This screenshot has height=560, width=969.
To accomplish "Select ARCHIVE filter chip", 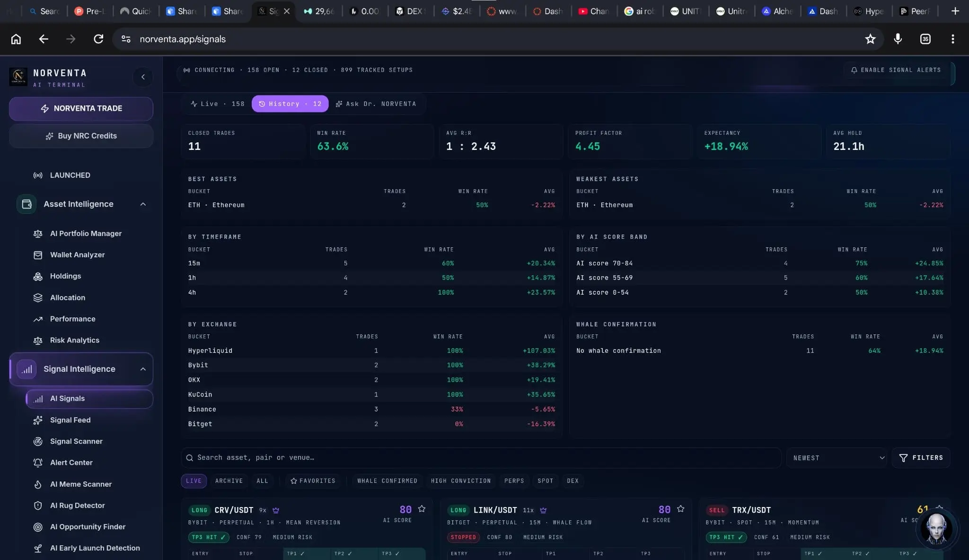I will click(x=229, y=481).
